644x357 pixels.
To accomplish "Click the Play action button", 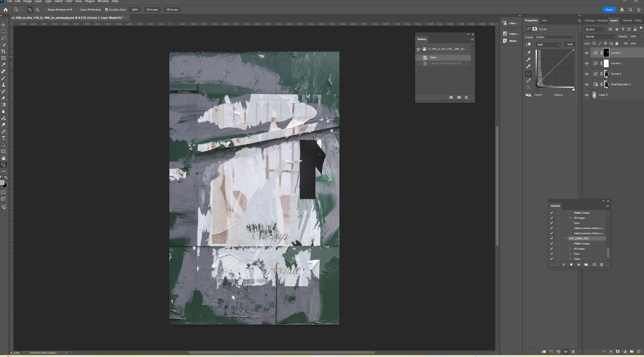I will (579, 265).
